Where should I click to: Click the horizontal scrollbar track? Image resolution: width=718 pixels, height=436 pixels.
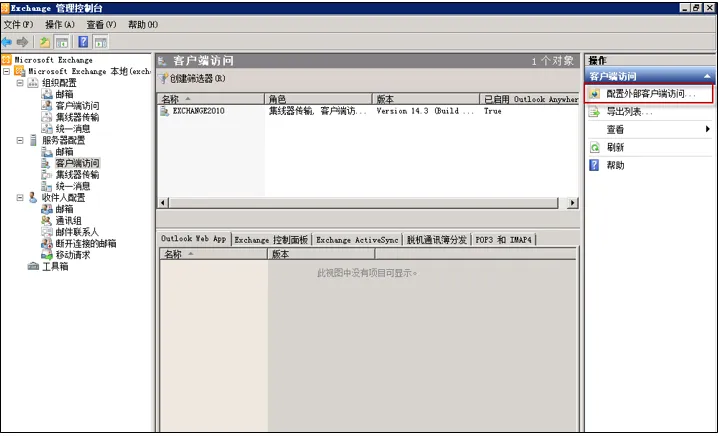[x=364, y=202]
